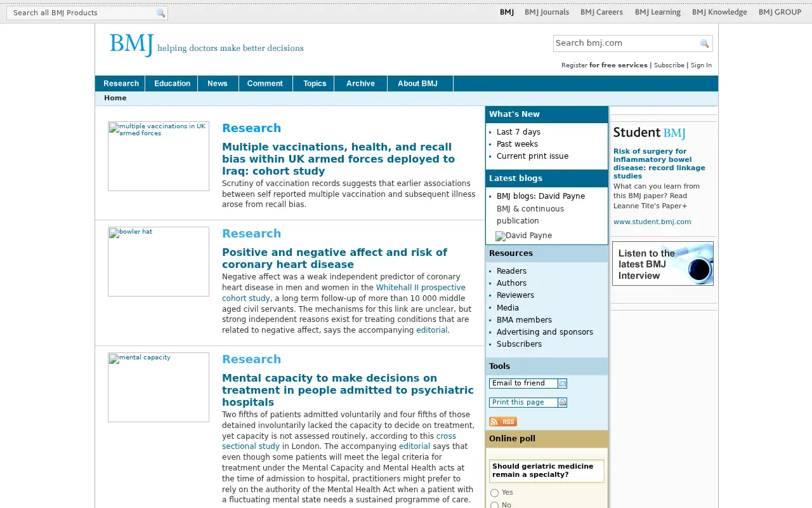Open the BMJ blogs: David Payne link
812x508 pixels.
(x=540, y=196)
